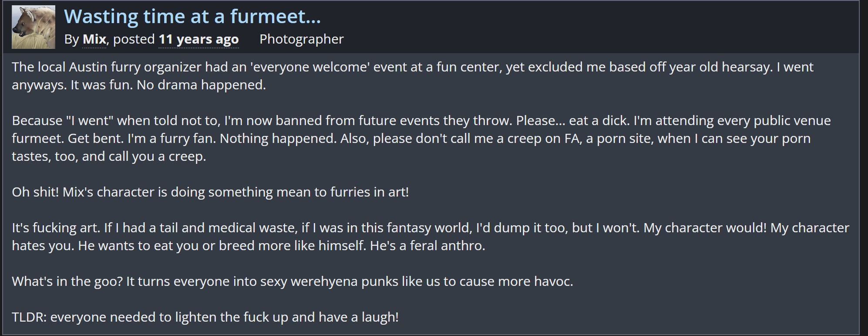The image size is (868, 336).
Task: Click the 'No drama happened.' sentence
Action: coord(201,85)
